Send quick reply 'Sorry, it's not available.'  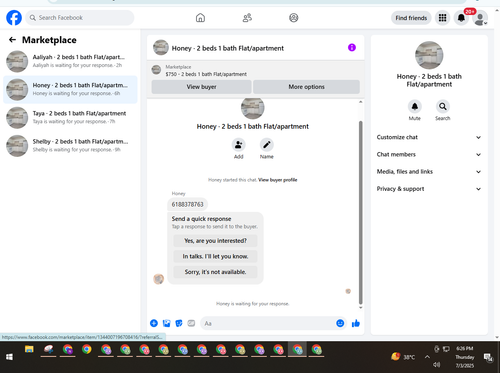[215, 272]
